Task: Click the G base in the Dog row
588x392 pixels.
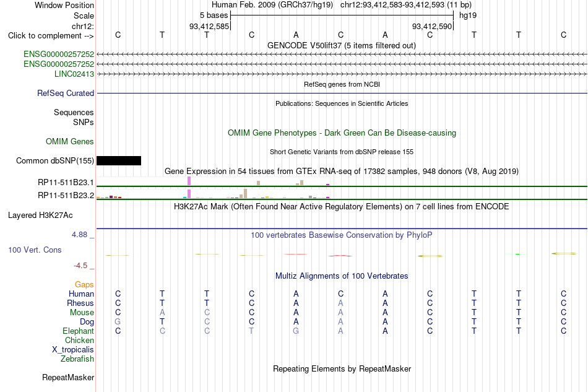Action: click(x=118, y=322)
